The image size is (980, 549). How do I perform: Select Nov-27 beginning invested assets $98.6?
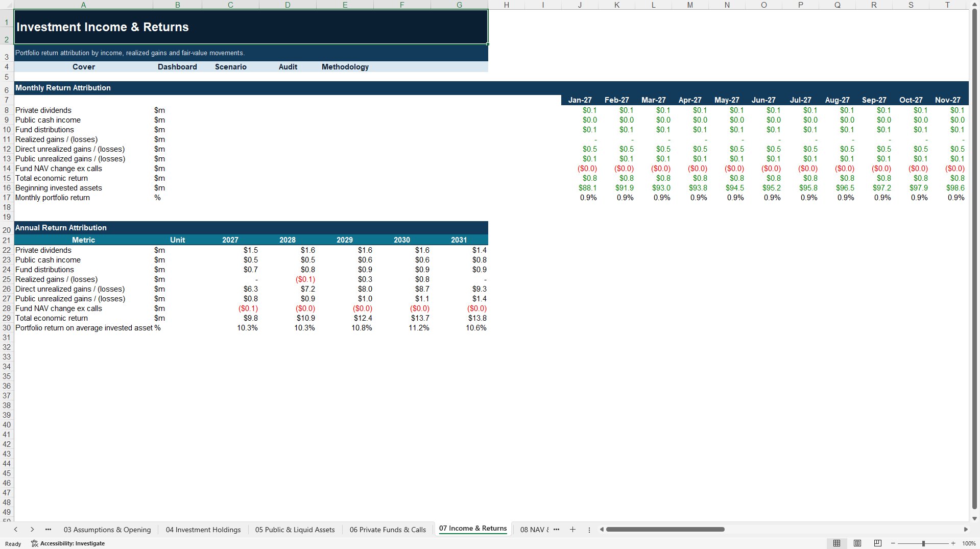tap(947, 188)
